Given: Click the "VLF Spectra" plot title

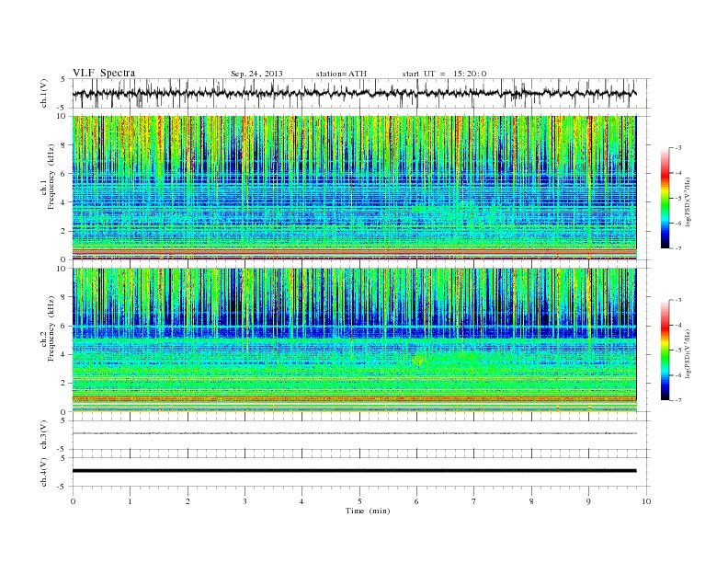Looking at the screenshot, I should [x=104, y=73].
